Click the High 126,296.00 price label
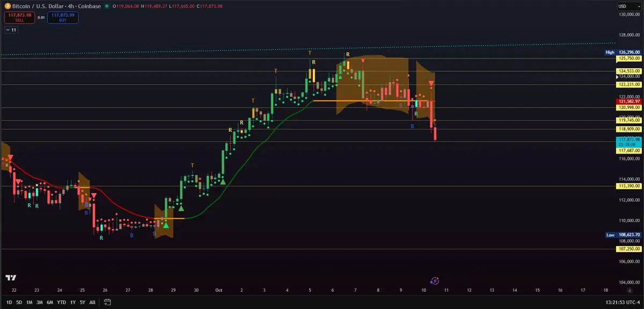The width and height of the screenshot is (644, 309). 624,52
